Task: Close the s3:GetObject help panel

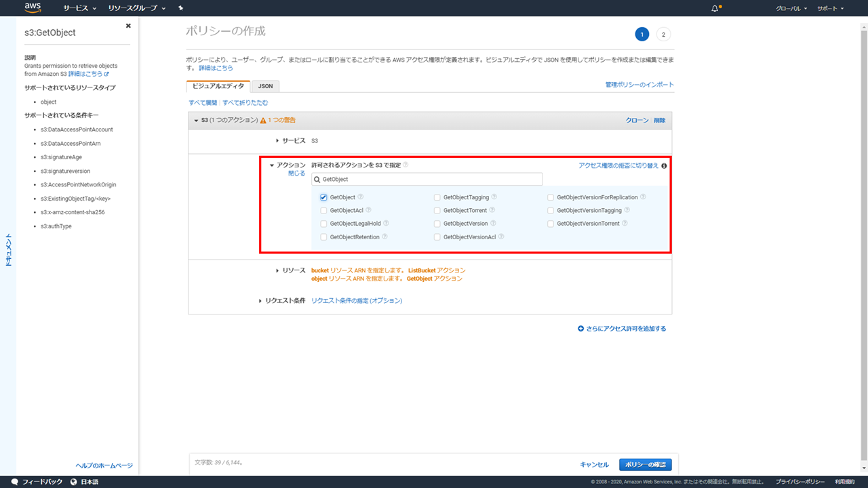Action: click(128, 26)
